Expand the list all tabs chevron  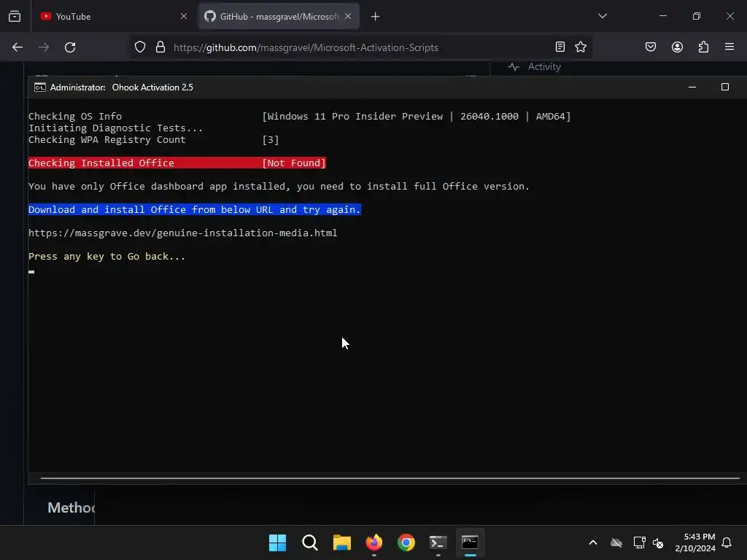[602, 16]
